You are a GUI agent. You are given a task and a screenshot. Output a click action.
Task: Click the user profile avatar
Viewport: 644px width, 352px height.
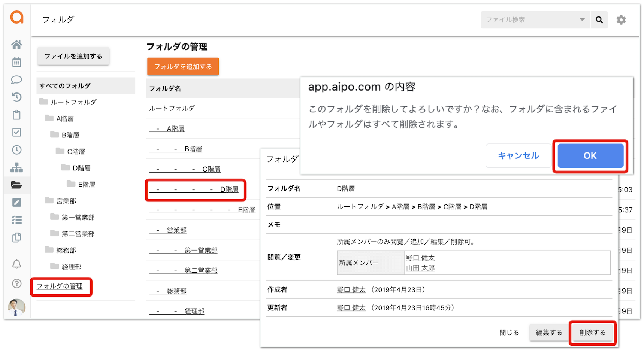16,308
